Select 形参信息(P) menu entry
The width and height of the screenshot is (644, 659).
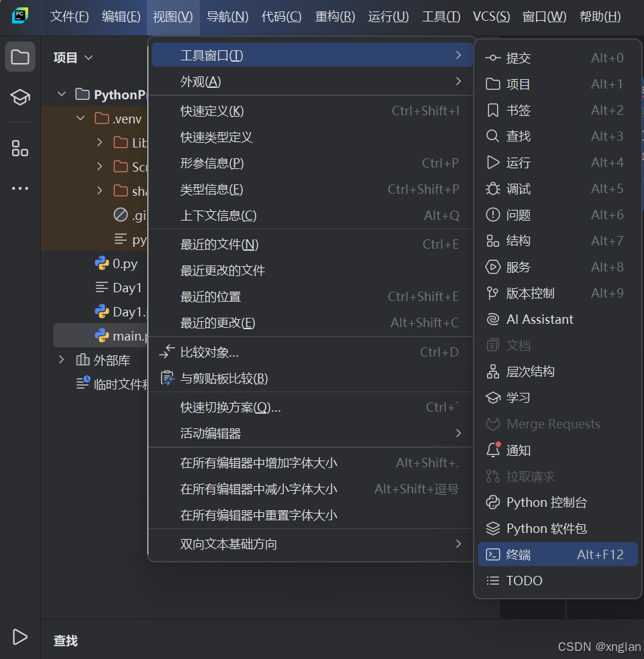pos(311,163)
